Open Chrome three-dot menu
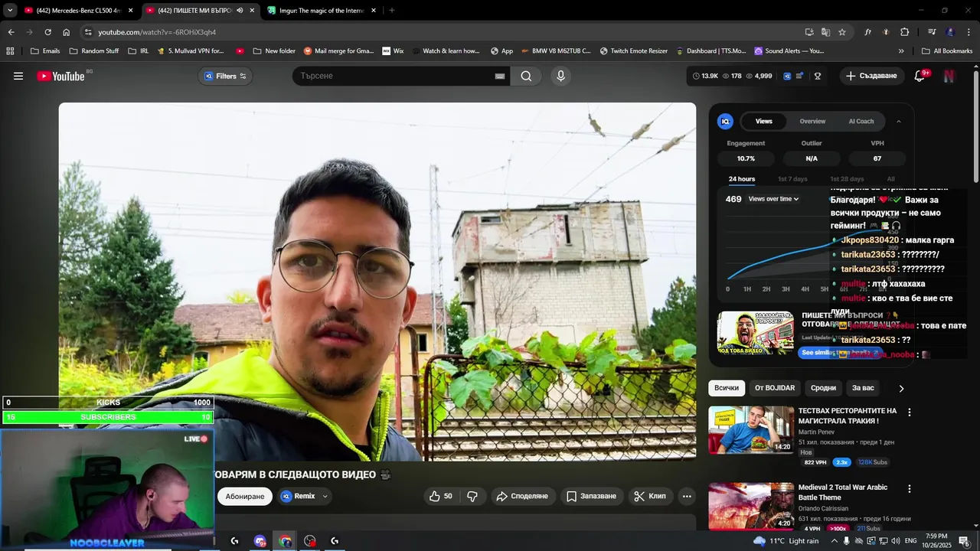Viewport: 980px width, 551px height. pos(969,32)
